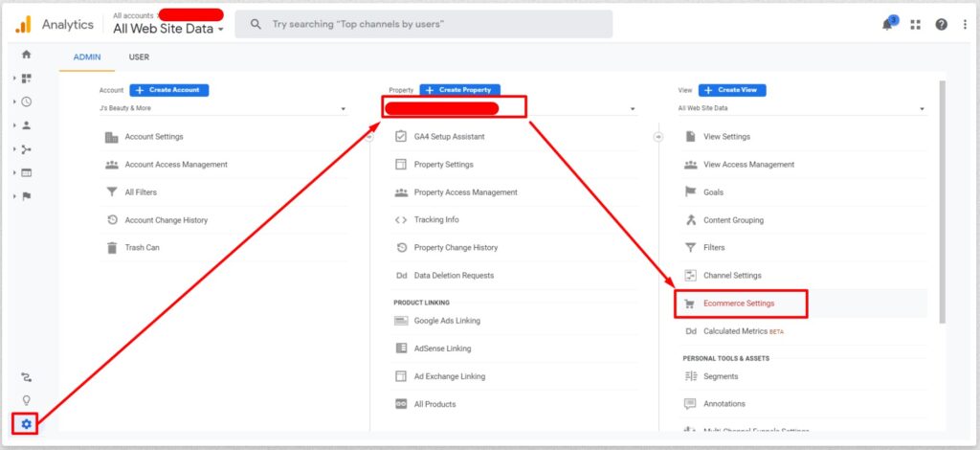Click the Content Grouping icon

coord(690,220)
